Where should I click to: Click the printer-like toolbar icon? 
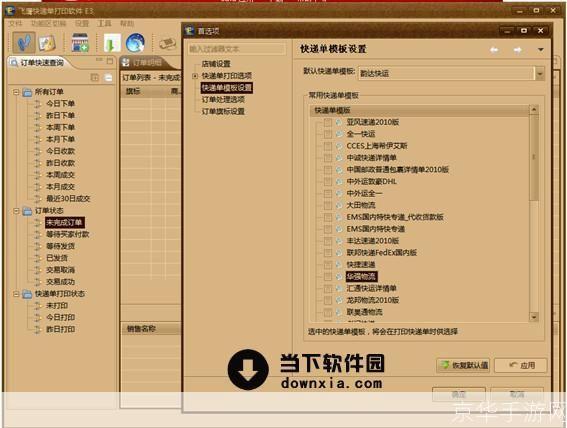coord(167,44)
